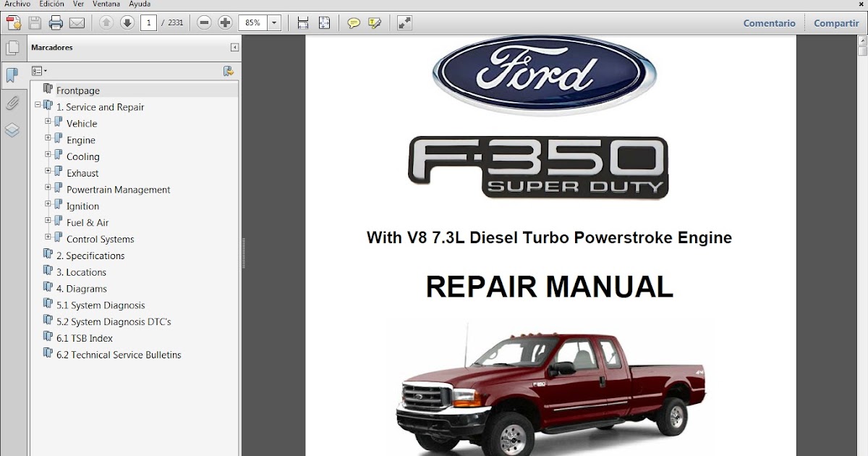This screenshot has width=868, height=456.
Task: Go to 6.2 Technical Service Bulletins bookmark
Action: tap(119, 355)
